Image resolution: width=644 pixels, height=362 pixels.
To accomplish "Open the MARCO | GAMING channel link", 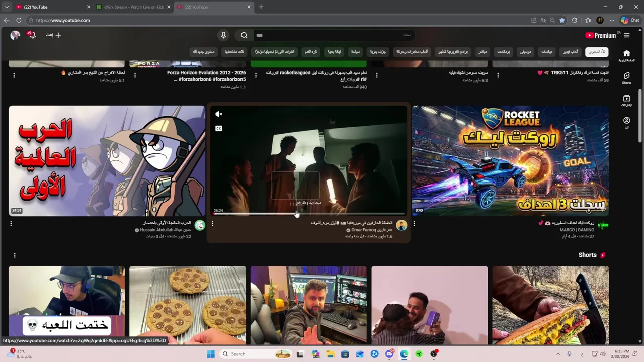I will (577, 230).
